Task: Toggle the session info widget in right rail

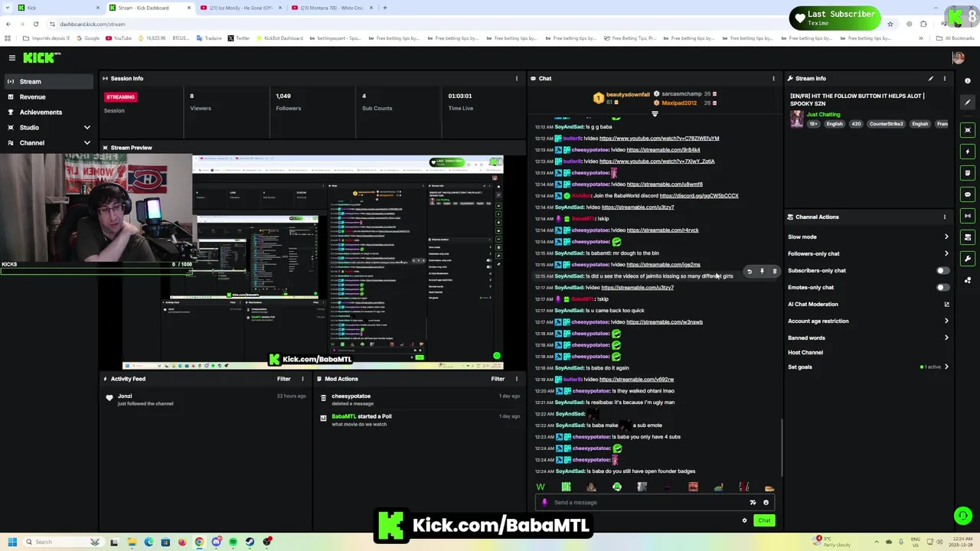Action: pos(968,216)
